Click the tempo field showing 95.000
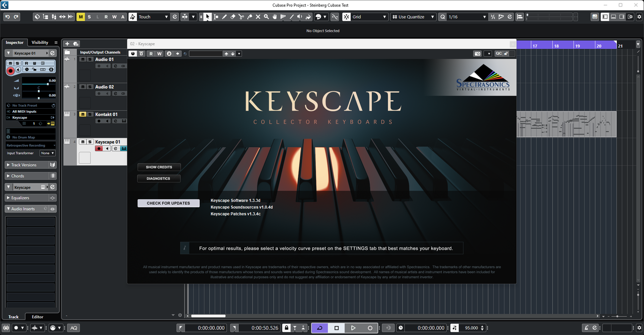The width and height of the screenshot is (644, 335). point(471,328)
